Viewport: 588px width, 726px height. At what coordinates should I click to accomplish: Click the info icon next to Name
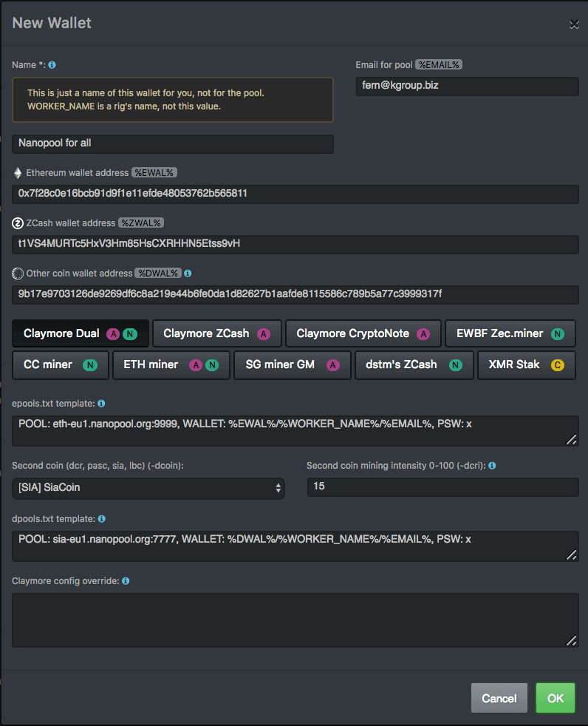coord(52,65)
